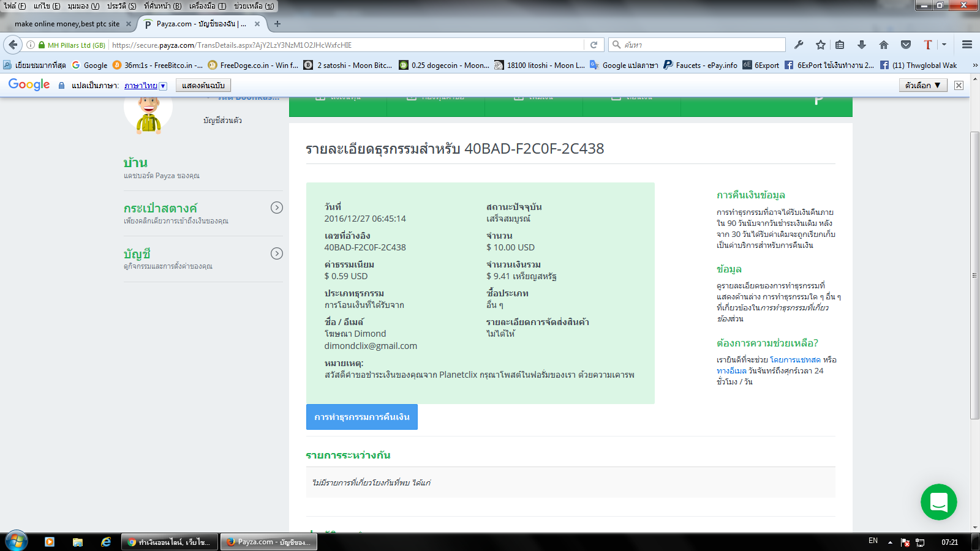This screenshot has height=551, width=980.
Task: Open Windows Explorer from taskbar
Action: click(78, 542)
